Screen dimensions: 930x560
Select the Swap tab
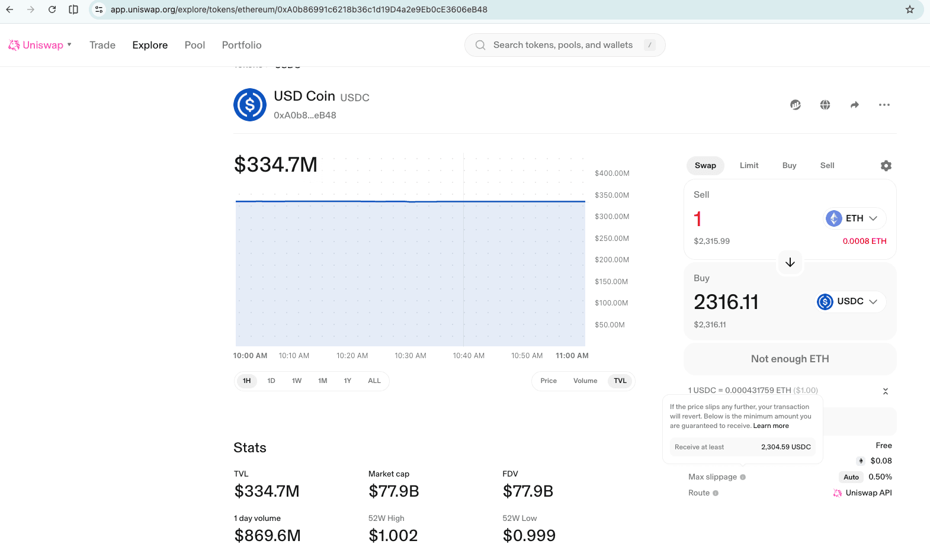(705, 166)
